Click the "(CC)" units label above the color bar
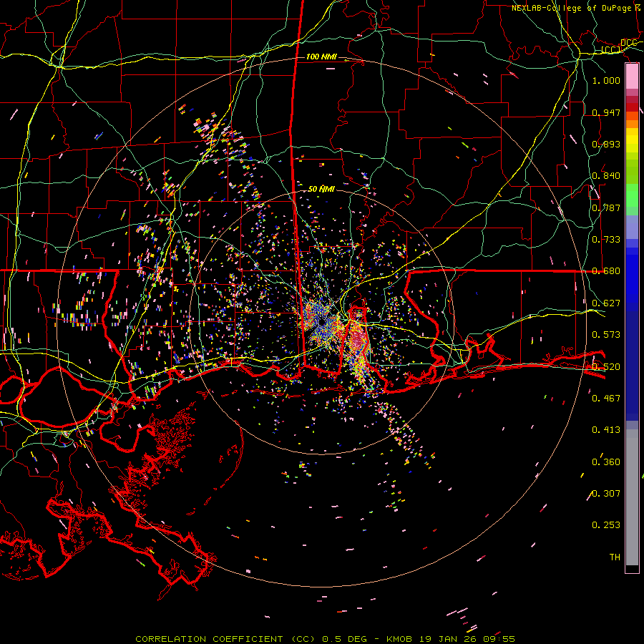The height and width of the screenshot is (644, 644). [x=611, y=50]
